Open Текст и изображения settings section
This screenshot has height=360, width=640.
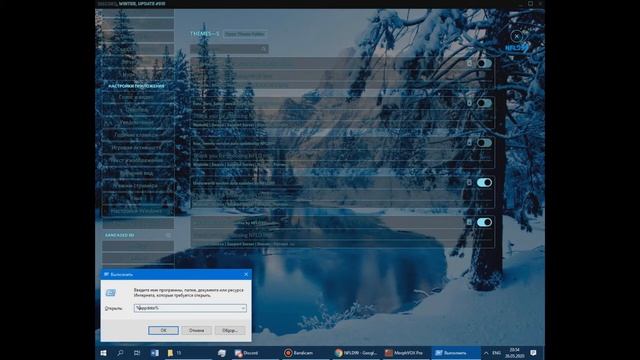click(137, 160)
